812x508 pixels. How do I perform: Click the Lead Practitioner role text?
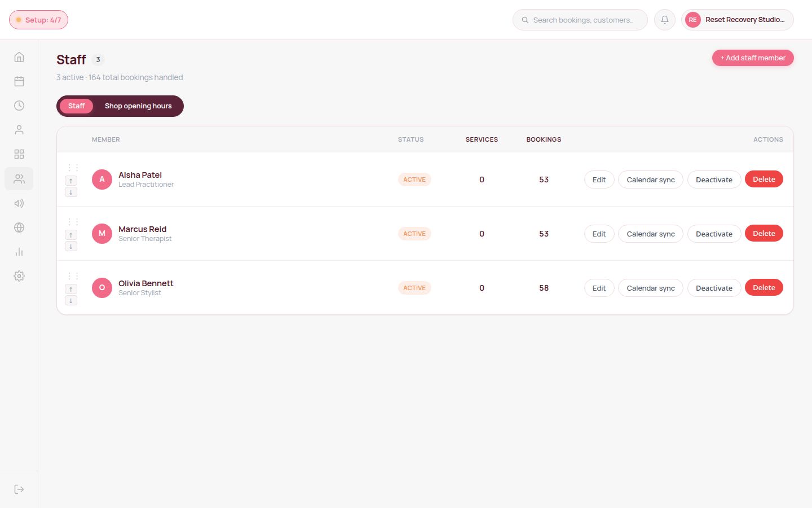(146, 185)
